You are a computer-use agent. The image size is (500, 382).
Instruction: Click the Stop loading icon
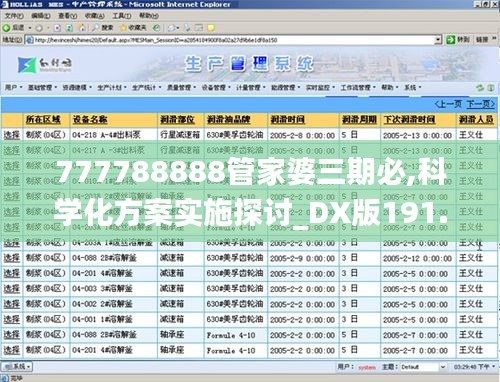pyautogui.click(x=57, y=28)
